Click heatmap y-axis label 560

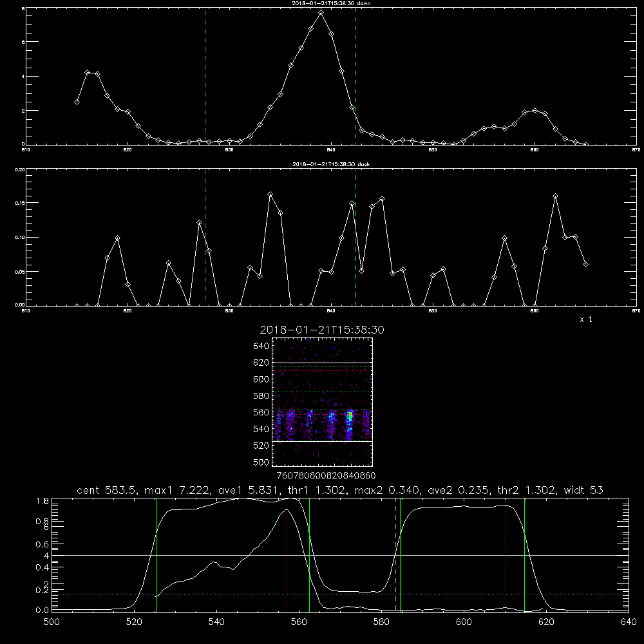coord(261,412)
